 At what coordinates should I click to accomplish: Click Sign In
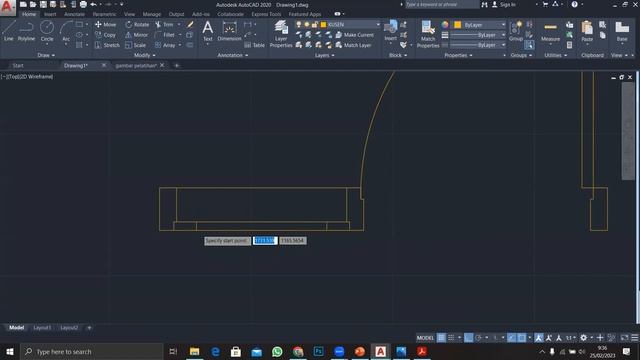click(x=504, y=4)
